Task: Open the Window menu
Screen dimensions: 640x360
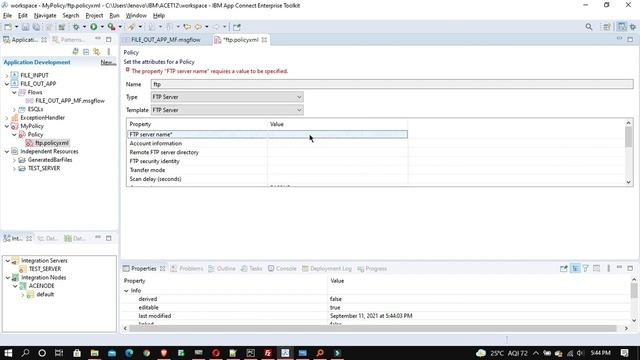Action: 136,16
